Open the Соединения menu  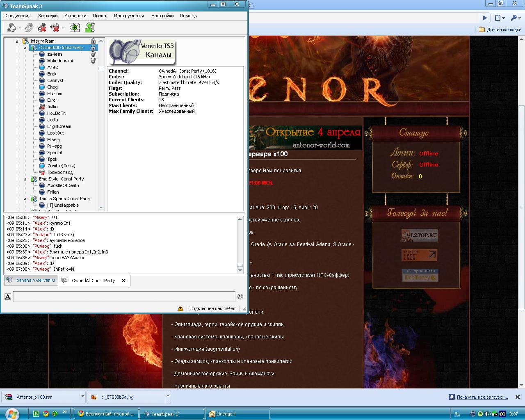(x=18, y=16)
